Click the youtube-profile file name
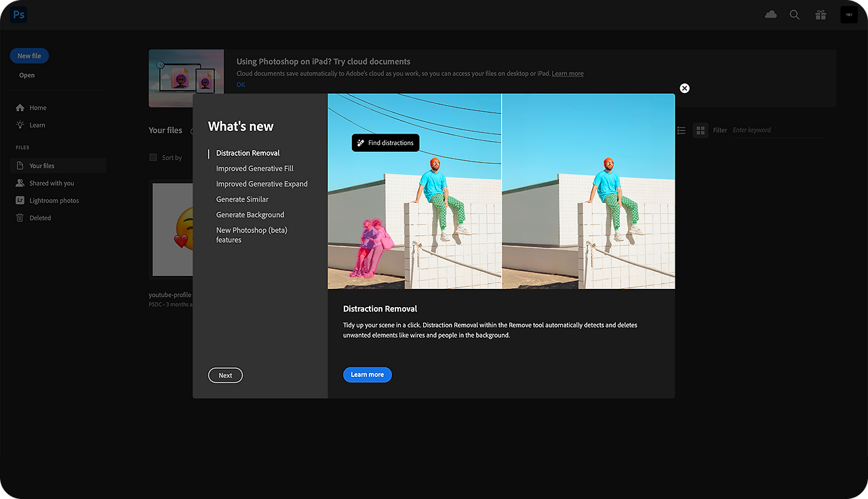Screen dimensions: 868x499 pyautogui.click(x=170, y=295)
